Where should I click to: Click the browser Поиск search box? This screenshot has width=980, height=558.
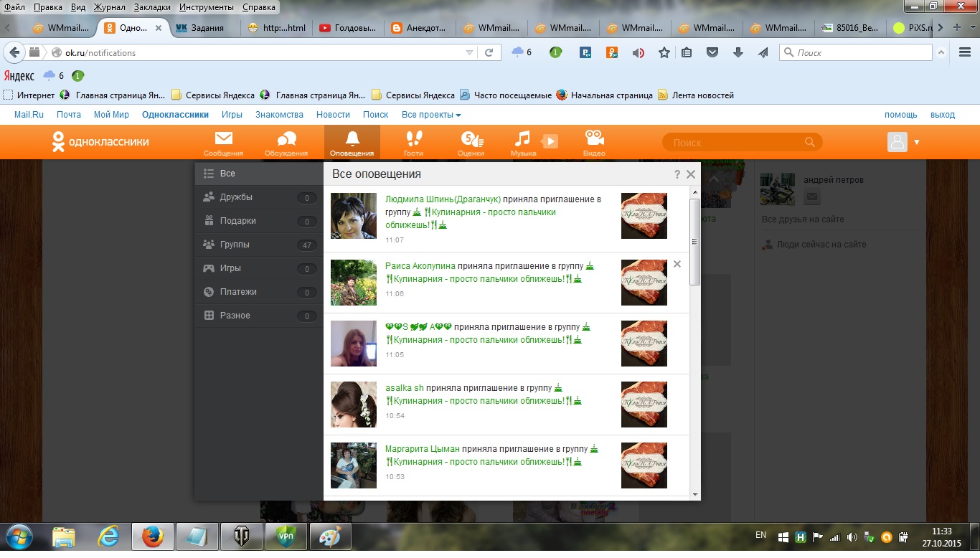point(856,52)
